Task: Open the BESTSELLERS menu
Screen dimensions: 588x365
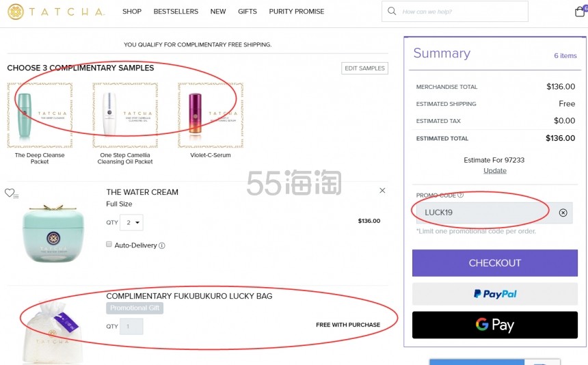Action: point(176,12)
